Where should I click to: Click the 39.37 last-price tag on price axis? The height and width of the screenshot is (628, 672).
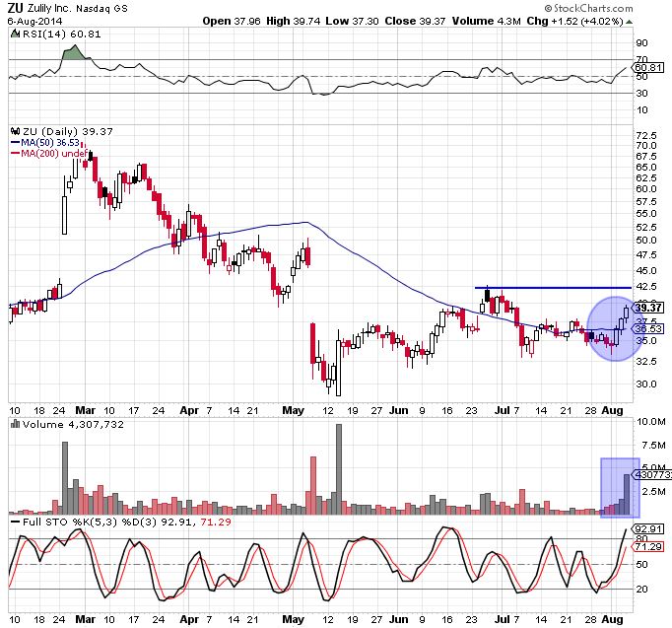pyautogui.click(x=648, y=308)
